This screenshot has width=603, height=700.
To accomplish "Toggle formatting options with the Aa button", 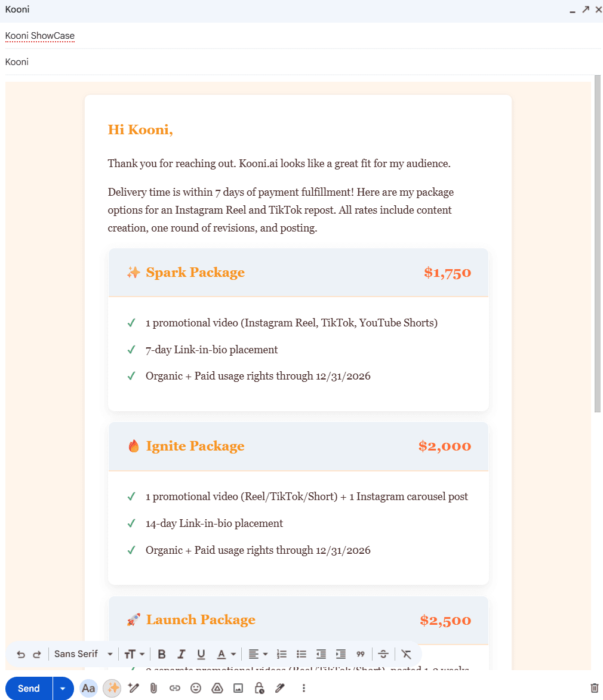I will click(88, 688).
